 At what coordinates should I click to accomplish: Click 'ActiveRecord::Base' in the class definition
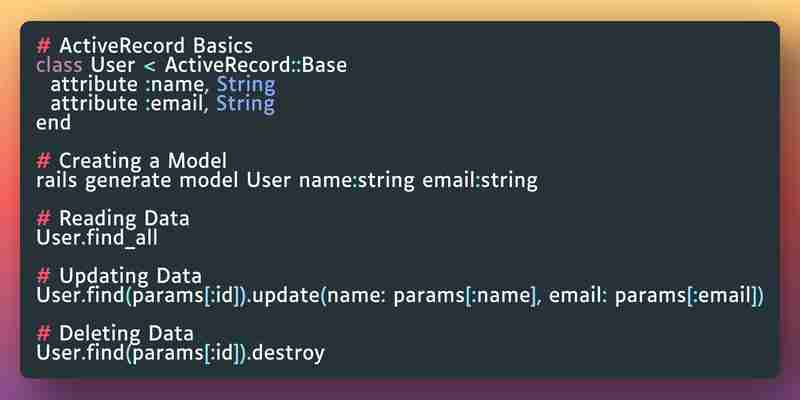256,65
